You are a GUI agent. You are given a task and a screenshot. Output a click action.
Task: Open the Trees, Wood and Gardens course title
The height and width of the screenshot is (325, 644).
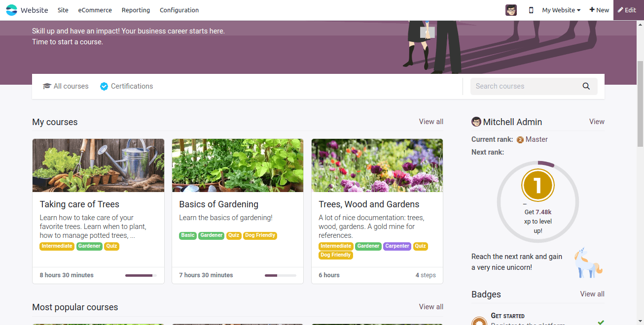point(369,204)
